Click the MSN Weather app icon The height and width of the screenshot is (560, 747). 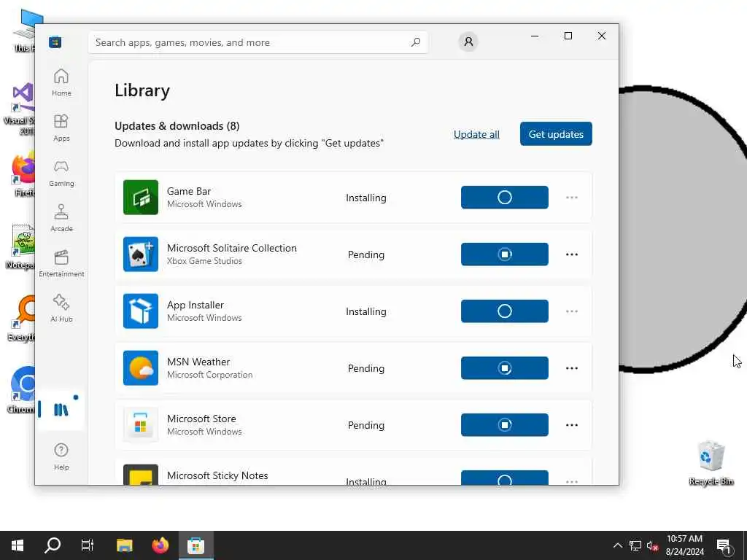141,368
